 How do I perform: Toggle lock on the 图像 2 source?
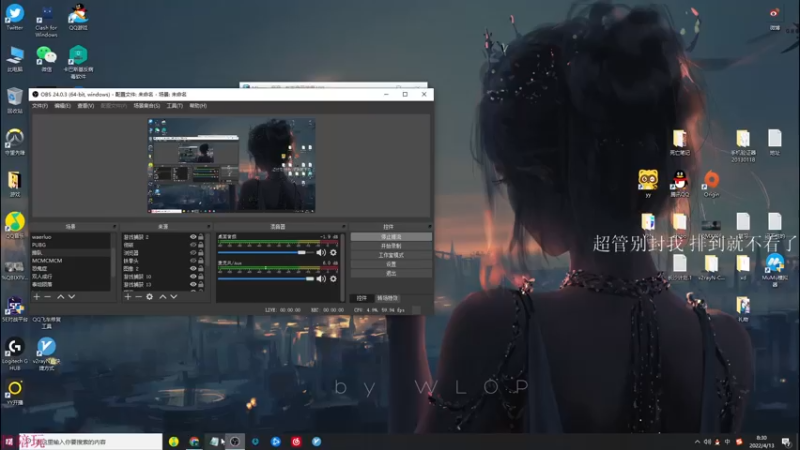pyautogui.click(x=201, y=268)
